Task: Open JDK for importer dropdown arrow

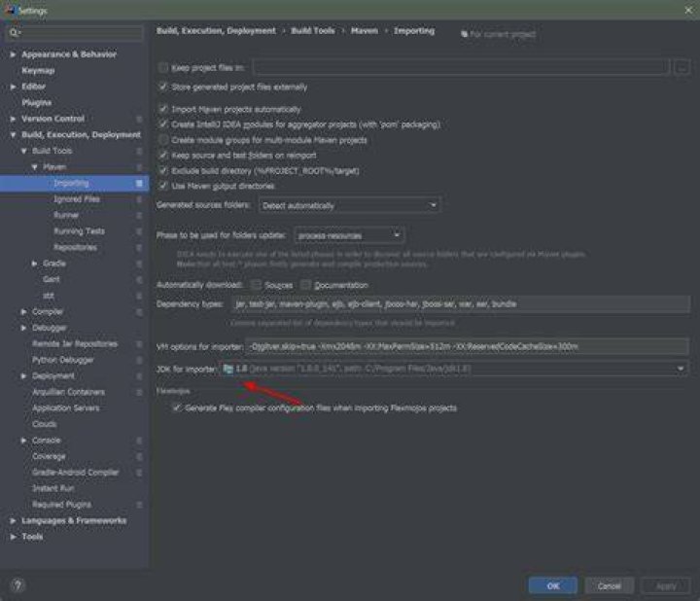Action: pyautogui.click(x=681, y=369)
